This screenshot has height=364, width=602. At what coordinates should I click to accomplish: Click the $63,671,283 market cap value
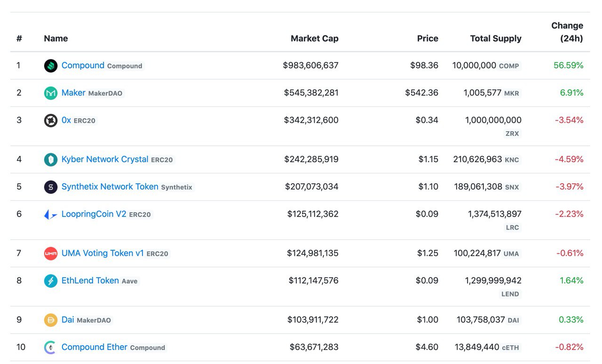[x=314, y=347]
